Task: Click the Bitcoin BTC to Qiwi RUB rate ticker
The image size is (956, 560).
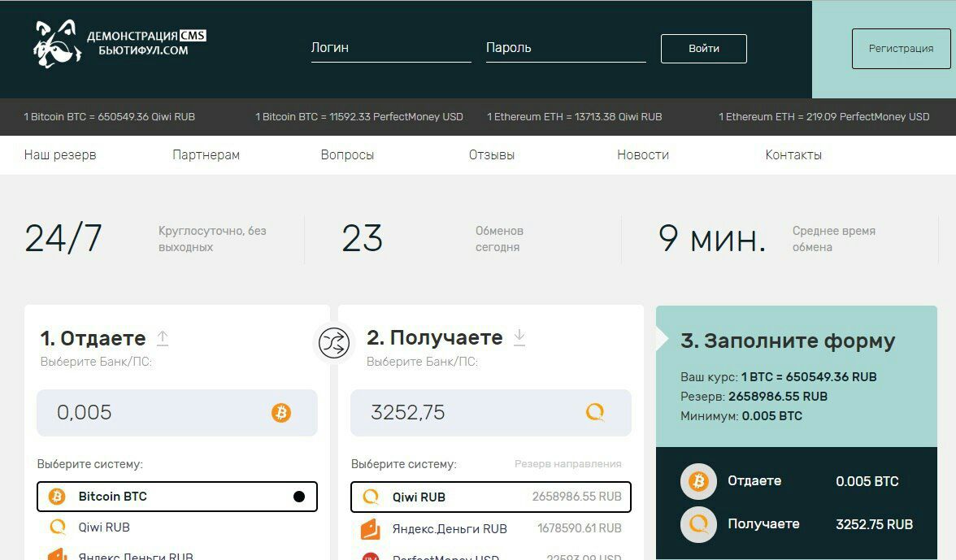Action: (x=109, y=116)
